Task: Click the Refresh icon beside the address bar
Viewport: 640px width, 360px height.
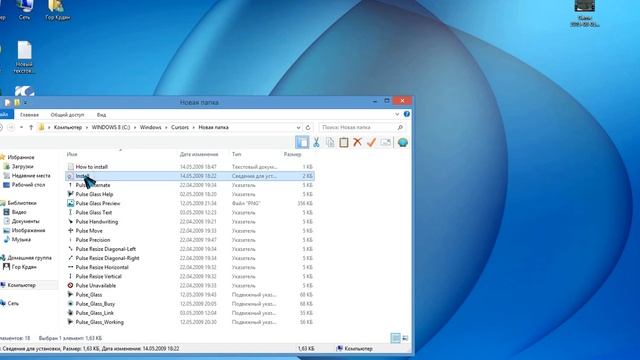Action: pyautogui.click(x=308, y=127)
